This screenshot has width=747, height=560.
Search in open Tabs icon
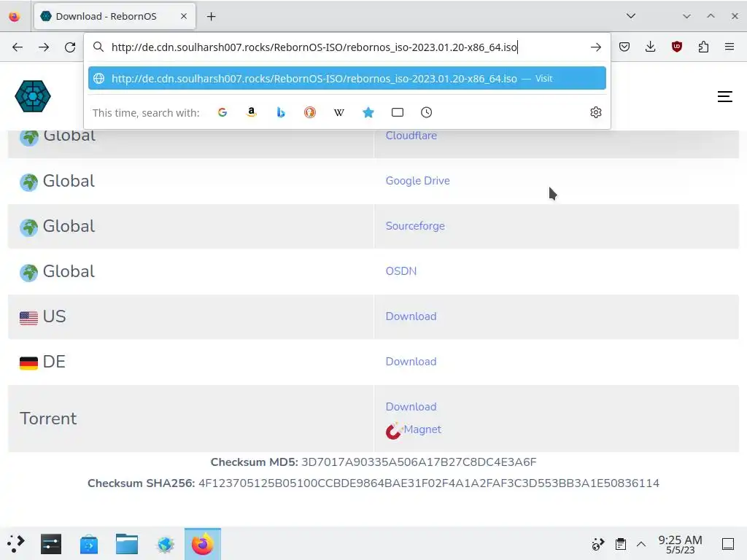(398, 112)
